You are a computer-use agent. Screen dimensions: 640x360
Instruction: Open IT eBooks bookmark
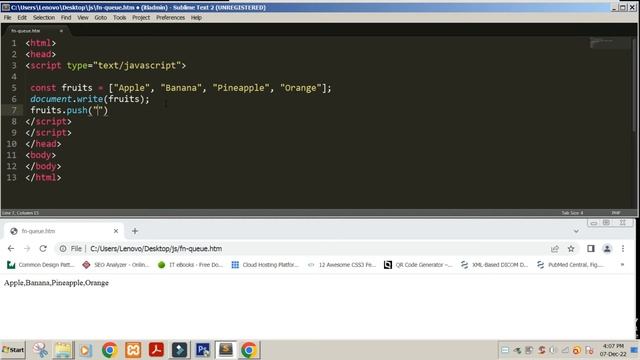pyautogui.click(x=190, y=264)
